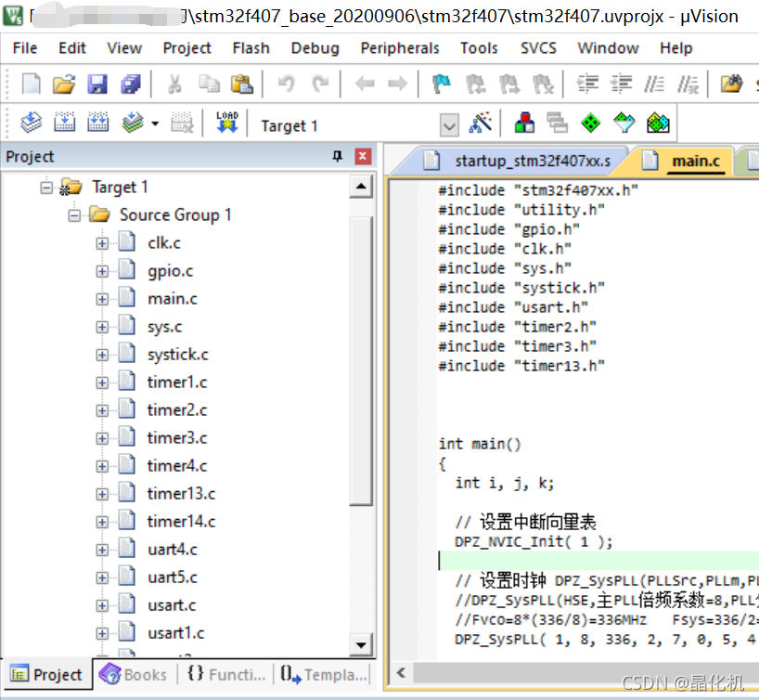Click Manage Run-Time Environment green diamond icon
The width and height of the screenshot is (759, 700).
click(590, 123)
